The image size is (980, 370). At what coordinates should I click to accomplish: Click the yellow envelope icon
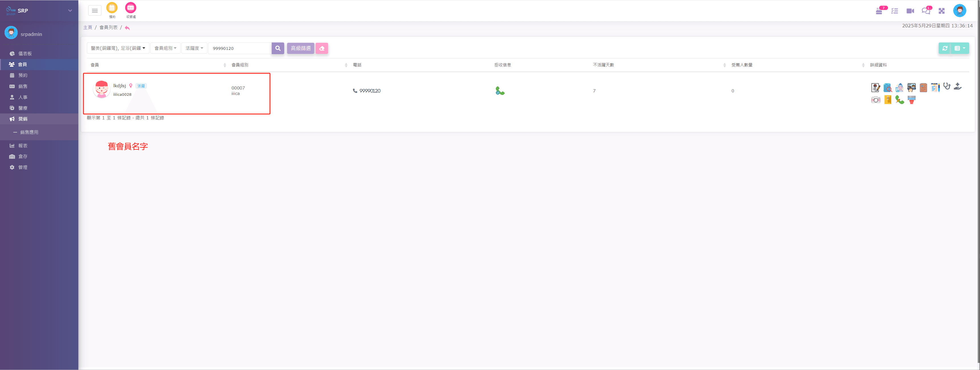(x=887, y=100)
